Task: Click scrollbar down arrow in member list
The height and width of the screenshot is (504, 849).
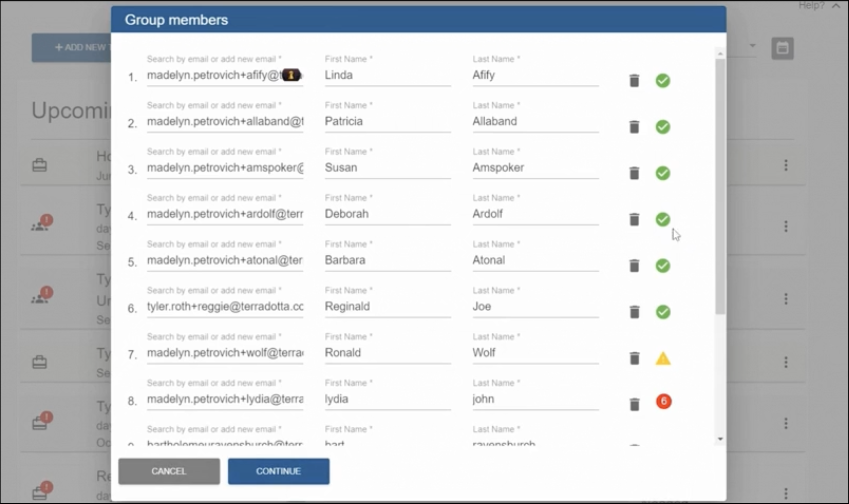Action: pyautogui.click(x=720, y=439)
